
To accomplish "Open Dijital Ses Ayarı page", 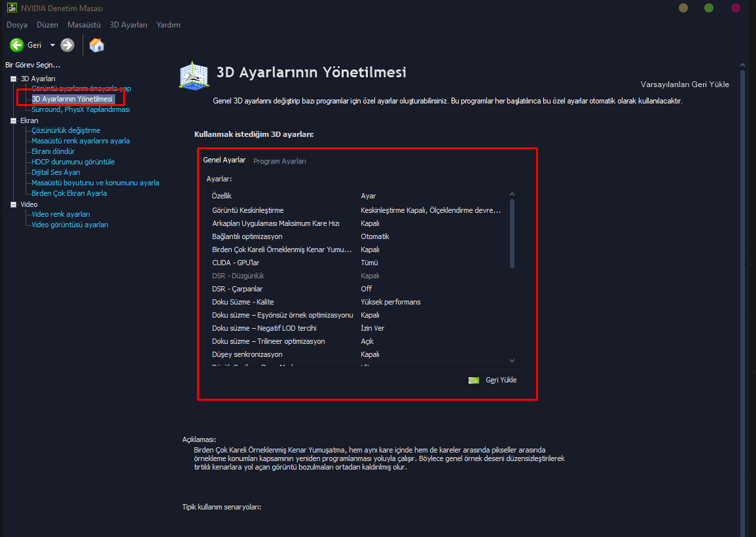I will point(56,172).
